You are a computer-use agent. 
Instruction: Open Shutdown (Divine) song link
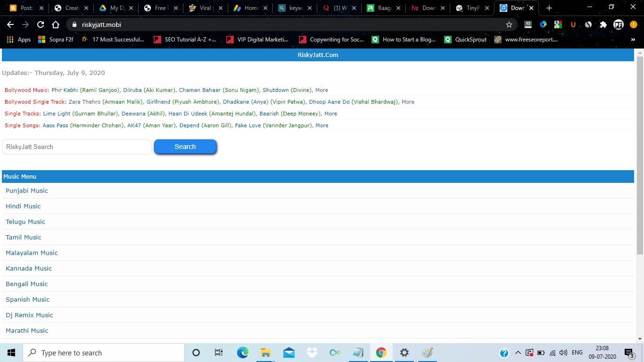(287, 90)
